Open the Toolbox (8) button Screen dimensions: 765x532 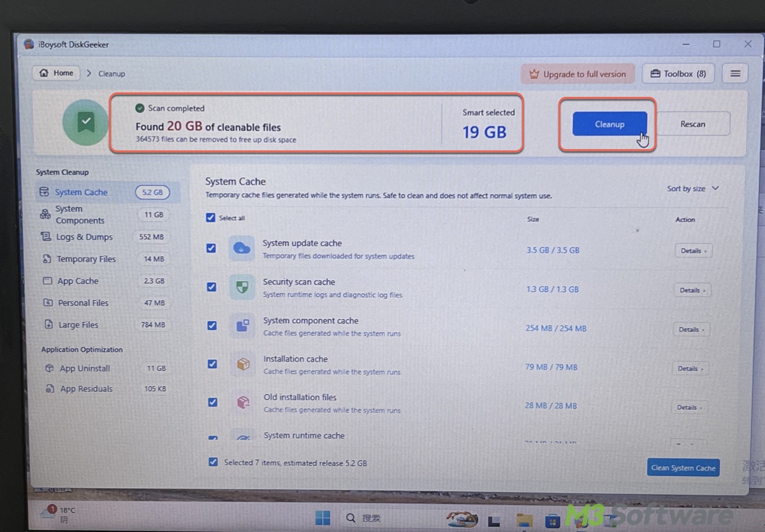678,74
